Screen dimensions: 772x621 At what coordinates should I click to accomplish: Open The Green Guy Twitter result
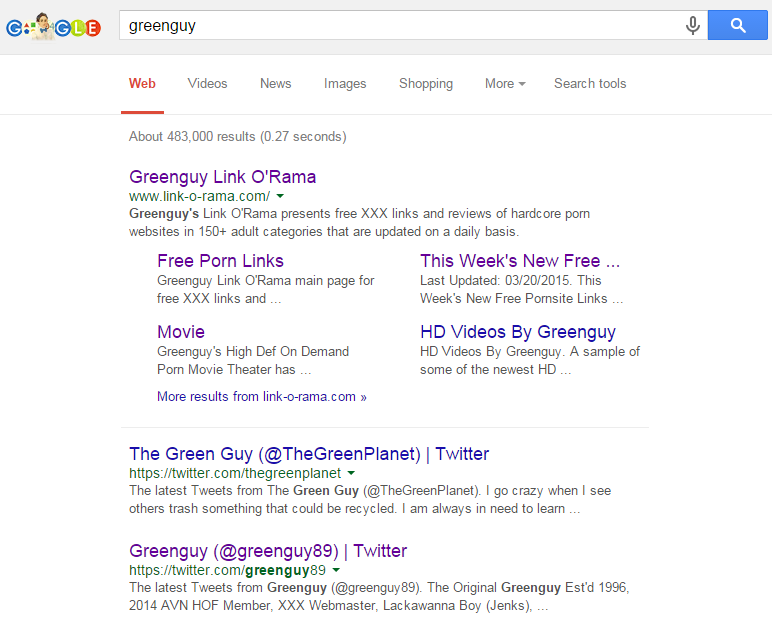point(309,454)
